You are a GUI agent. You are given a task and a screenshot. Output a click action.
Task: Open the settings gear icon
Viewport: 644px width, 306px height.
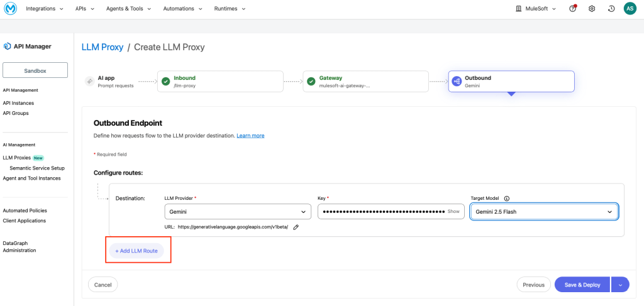[x=592, y=9]
